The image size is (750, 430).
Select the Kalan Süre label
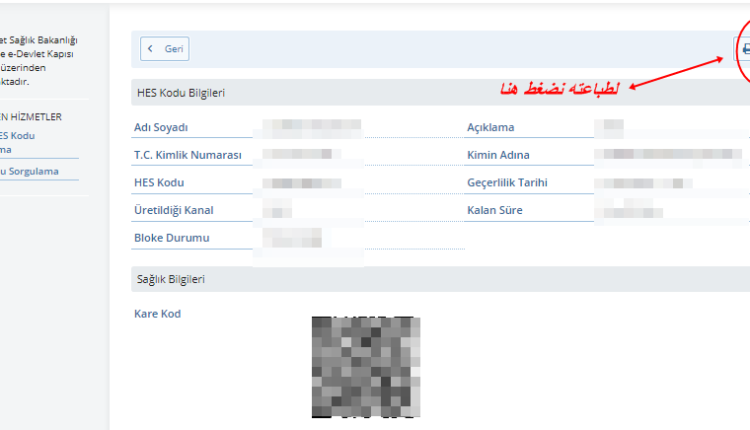point(495,210)
